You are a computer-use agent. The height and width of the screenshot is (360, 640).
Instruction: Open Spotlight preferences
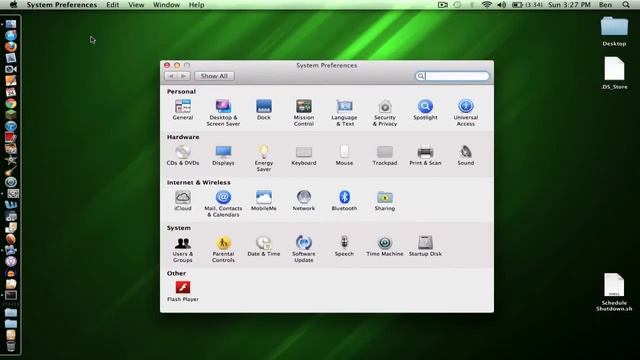pos(425,109)
